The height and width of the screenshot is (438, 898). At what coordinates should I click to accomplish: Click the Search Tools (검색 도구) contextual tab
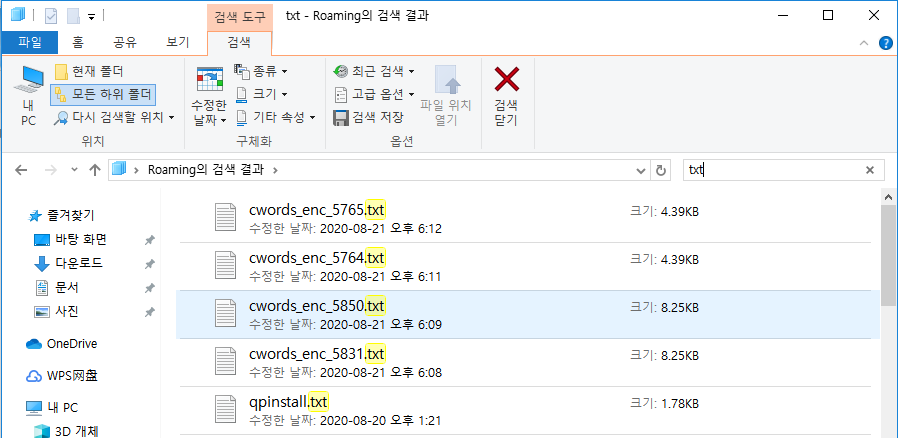240,17
